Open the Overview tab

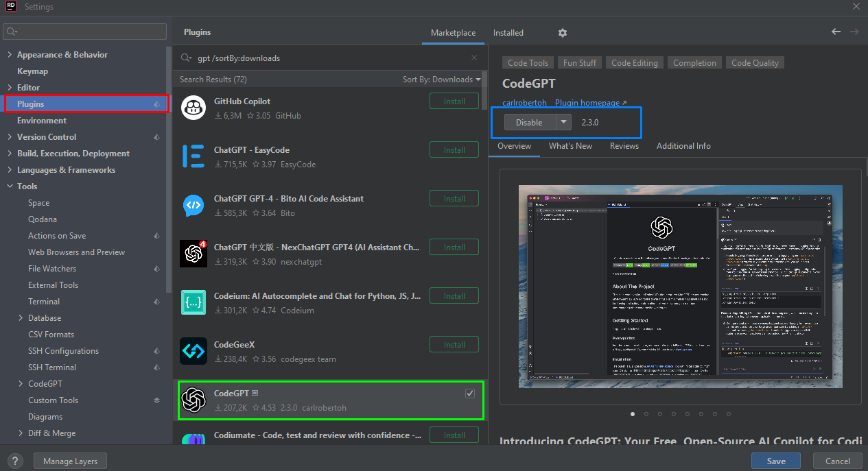(515, 146)
